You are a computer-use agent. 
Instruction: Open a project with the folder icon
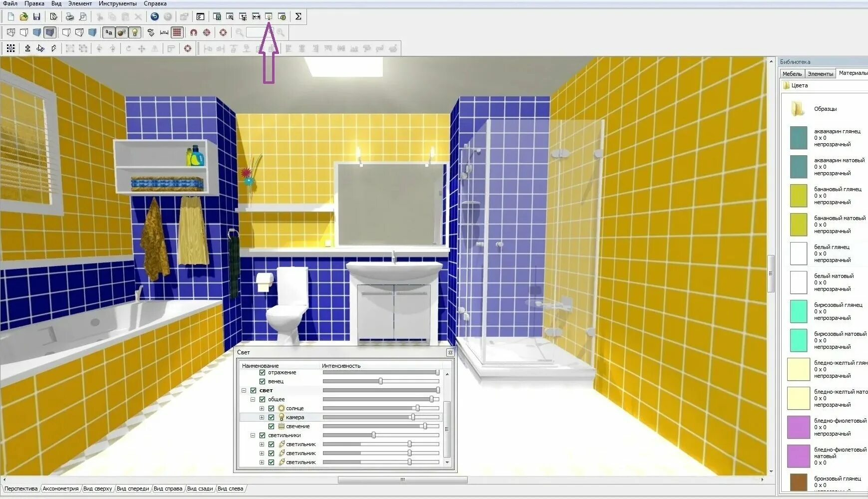23,16
